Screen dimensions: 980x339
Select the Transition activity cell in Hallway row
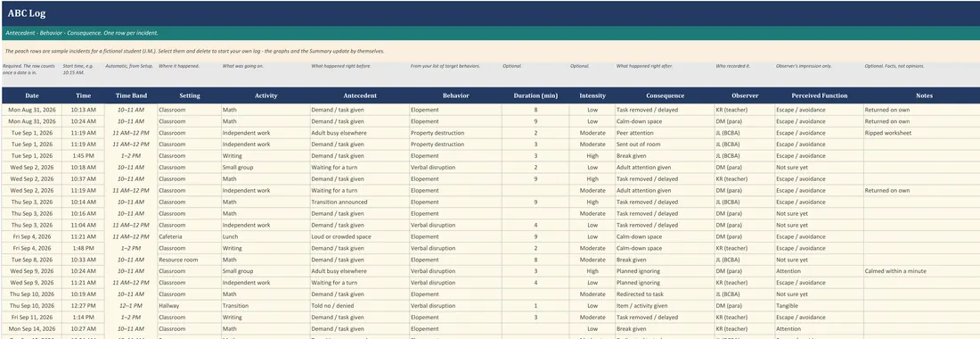(265, 306)
